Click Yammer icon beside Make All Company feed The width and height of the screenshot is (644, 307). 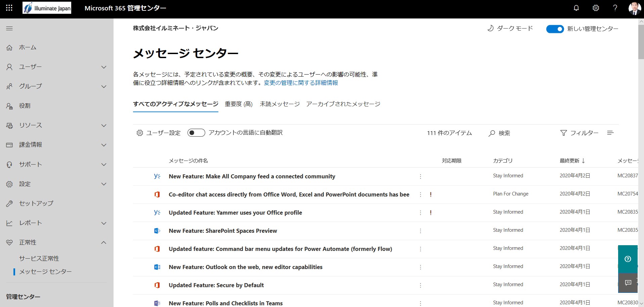[157, 176]
